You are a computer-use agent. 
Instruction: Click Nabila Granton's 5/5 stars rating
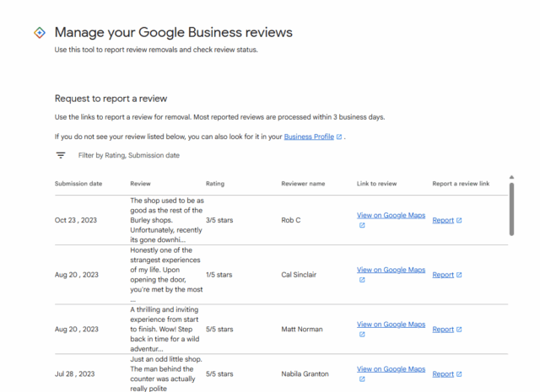(x=219, y=374)
